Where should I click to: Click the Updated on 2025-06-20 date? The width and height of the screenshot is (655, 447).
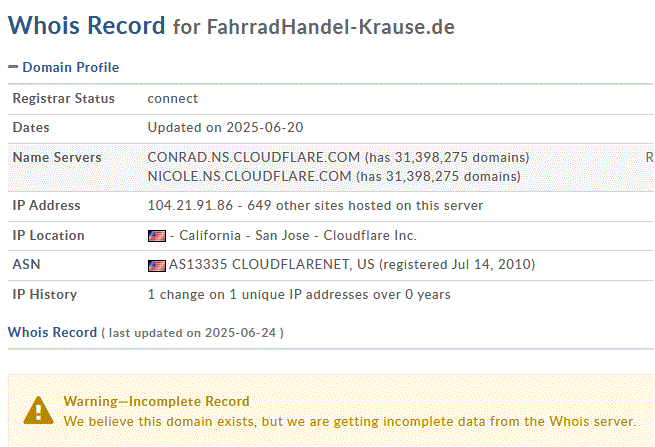(226, 127)
